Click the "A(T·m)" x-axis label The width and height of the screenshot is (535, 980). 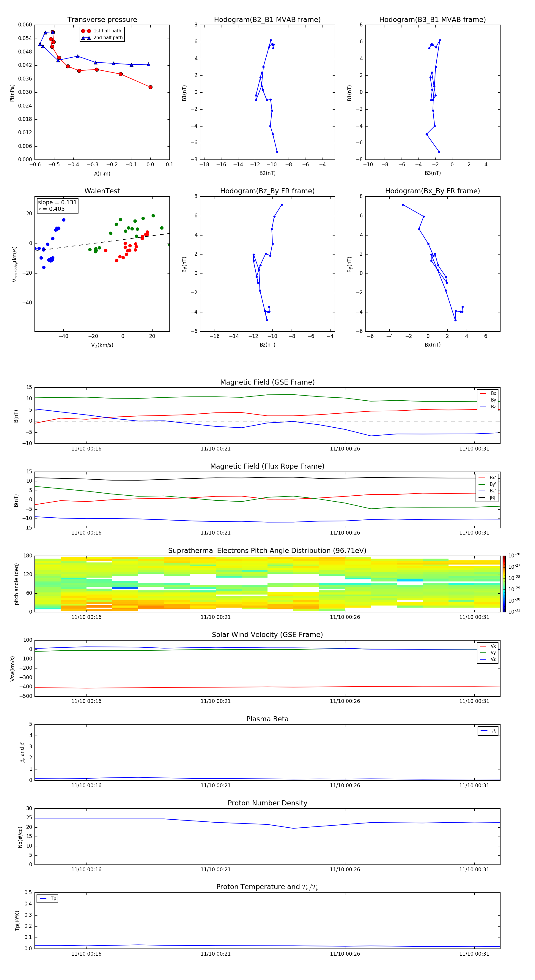click(102, 173)
